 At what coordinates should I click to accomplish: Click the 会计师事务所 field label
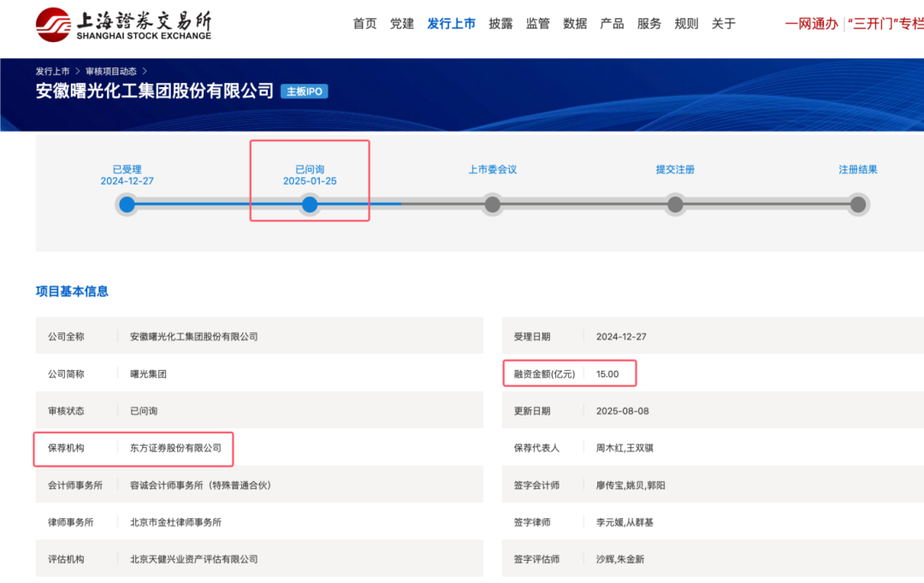[74, 486]
